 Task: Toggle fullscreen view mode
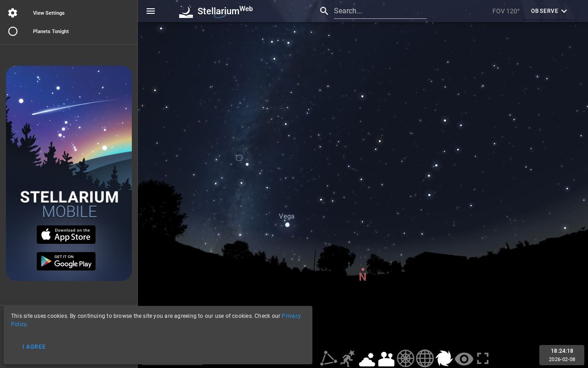[483, 359]
